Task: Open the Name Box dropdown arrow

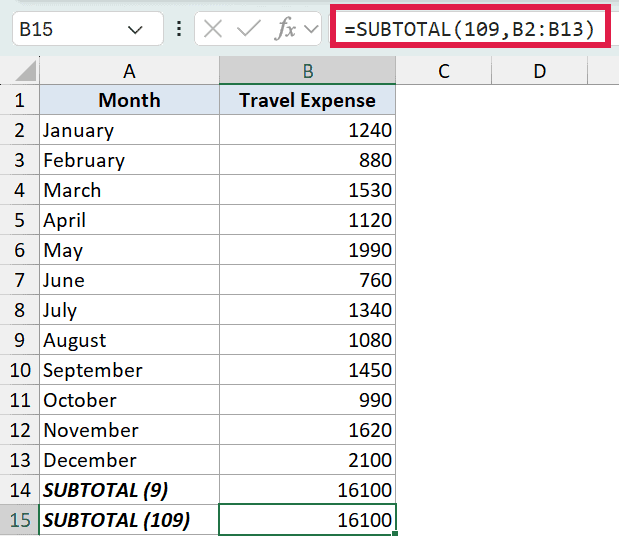Action: 135,30
